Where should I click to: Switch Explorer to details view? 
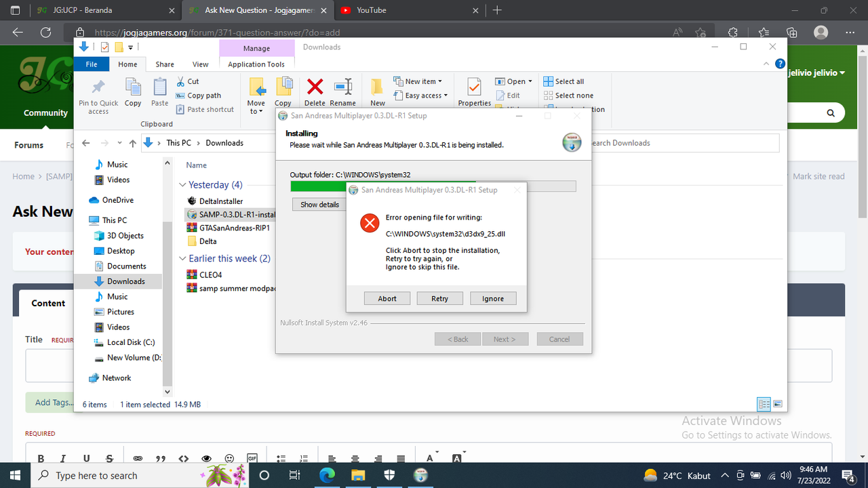pyautogui.click(x=764, y=405)
